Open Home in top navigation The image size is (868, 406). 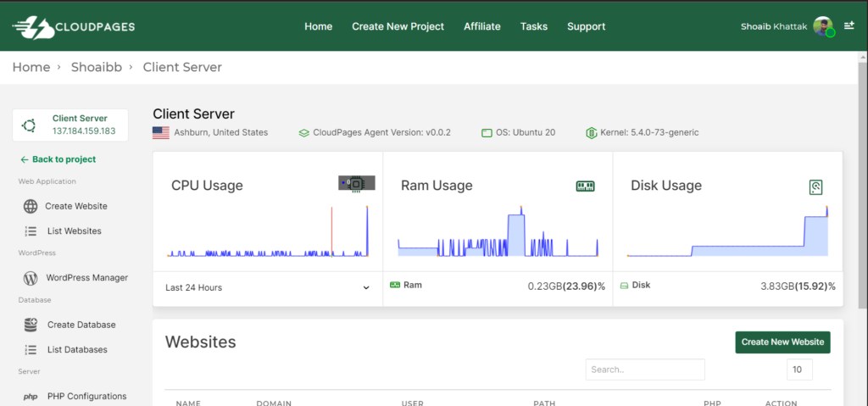319,26
